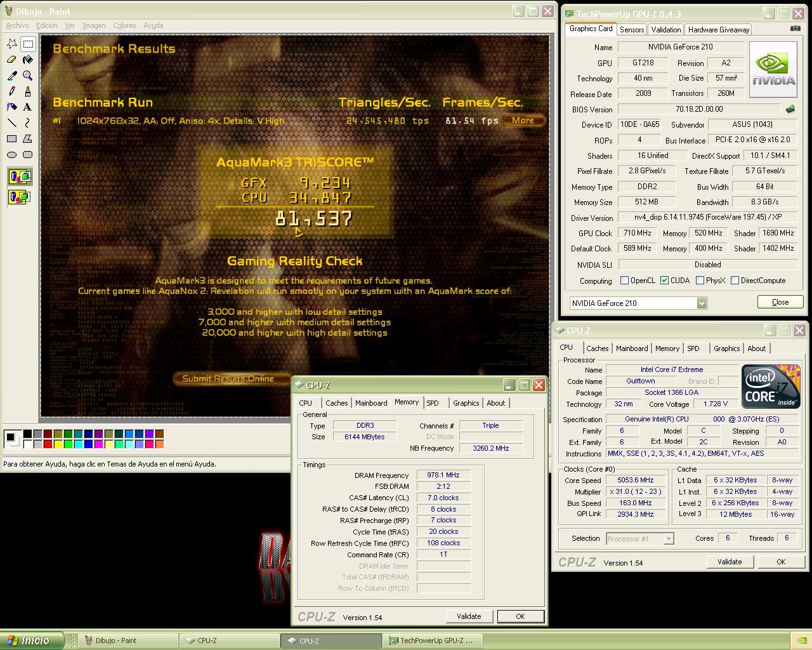Choose the transparent selection mode option
The image size is (812, 650).
click(20, 197)
